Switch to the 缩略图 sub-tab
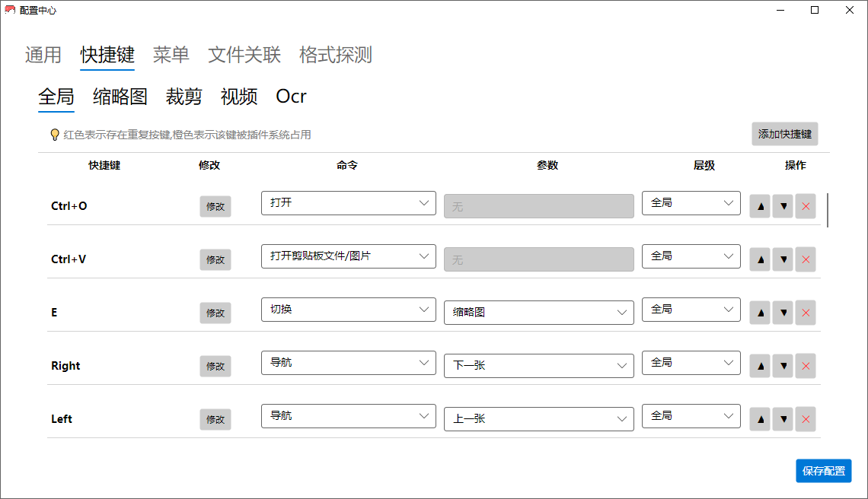 pyautogui.click(x=120, y=97)
